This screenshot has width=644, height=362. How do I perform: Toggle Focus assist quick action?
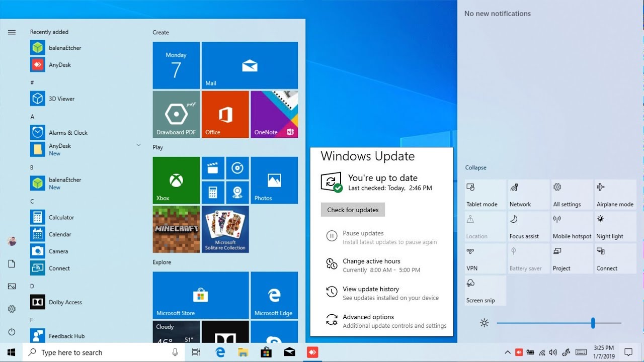click(529, 227)
